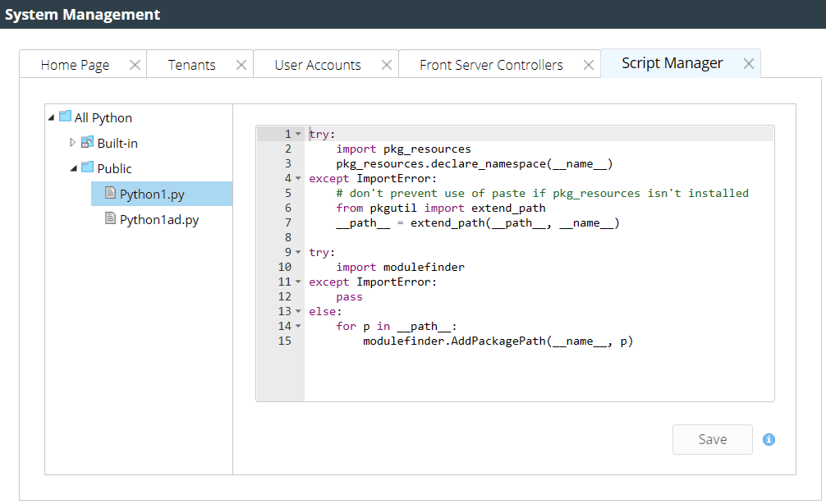Collapse the Public folder node
Screen dimensions: 826x504
pyautogui.click(x=74, y=168)
